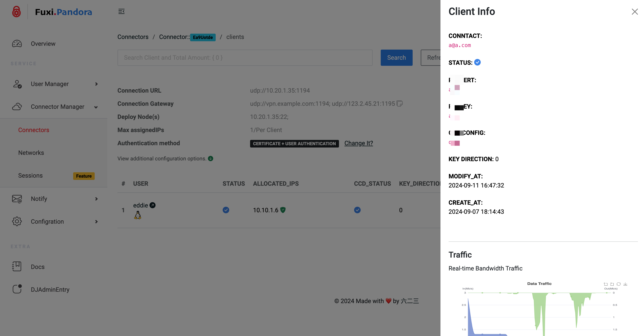Expand the User Manager submenu arrow

click(96, 84)
